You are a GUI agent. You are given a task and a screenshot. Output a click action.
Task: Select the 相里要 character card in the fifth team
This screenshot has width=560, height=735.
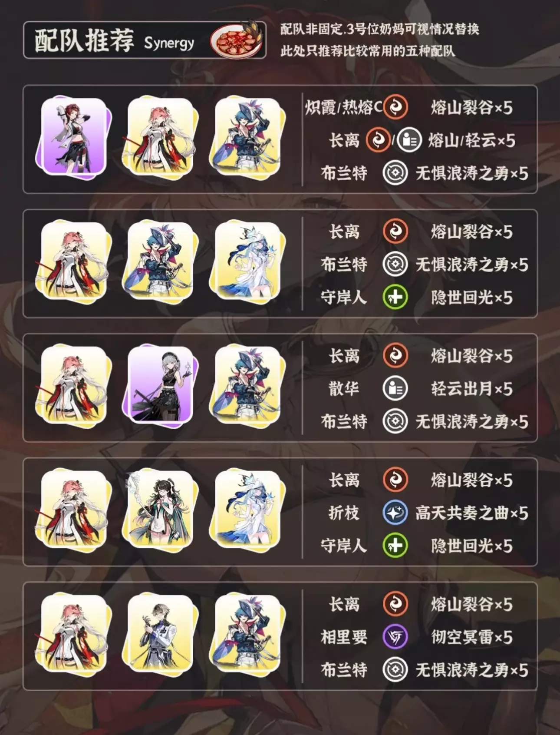pos(160,634)
